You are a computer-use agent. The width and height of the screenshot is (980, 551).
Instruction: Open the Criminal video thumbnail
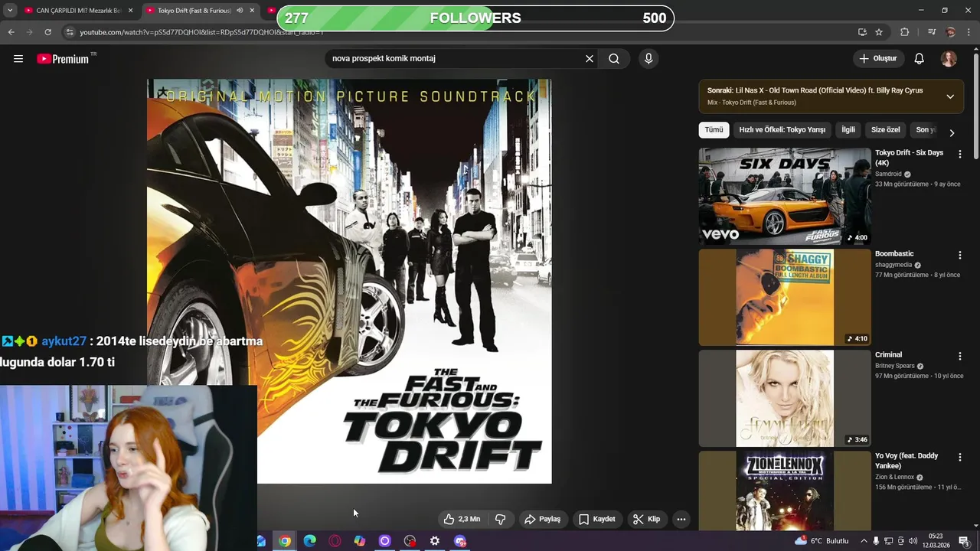coord(785,398)
